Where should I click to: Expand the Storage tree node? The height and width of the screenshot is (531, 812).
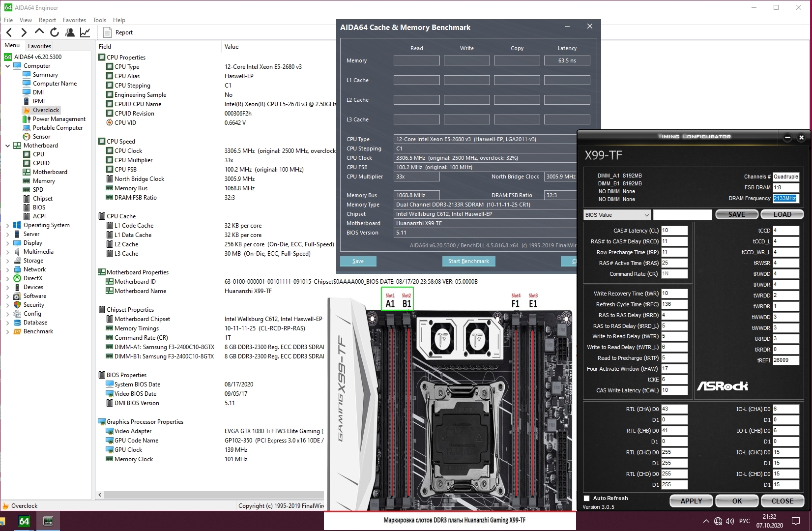(x=8, y=261)
